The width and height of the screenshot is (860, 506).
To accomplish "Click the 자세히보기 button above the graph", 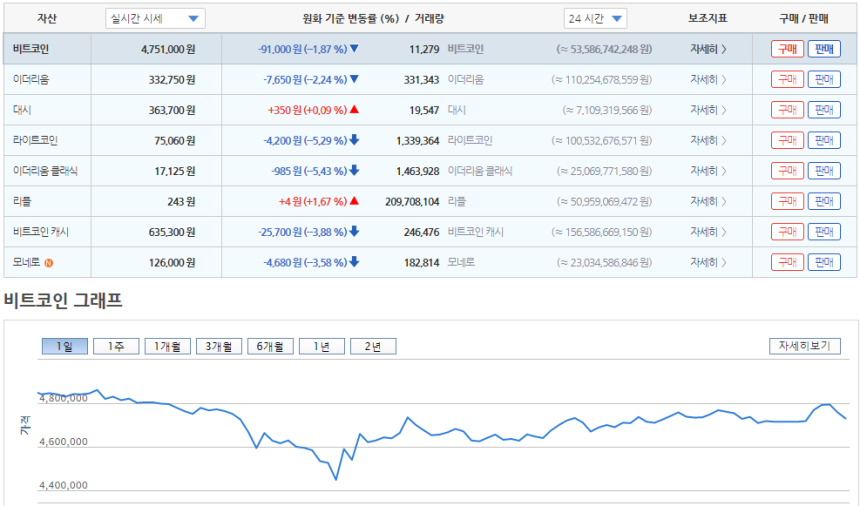I will pyautogui.click(x=805, y=346).
